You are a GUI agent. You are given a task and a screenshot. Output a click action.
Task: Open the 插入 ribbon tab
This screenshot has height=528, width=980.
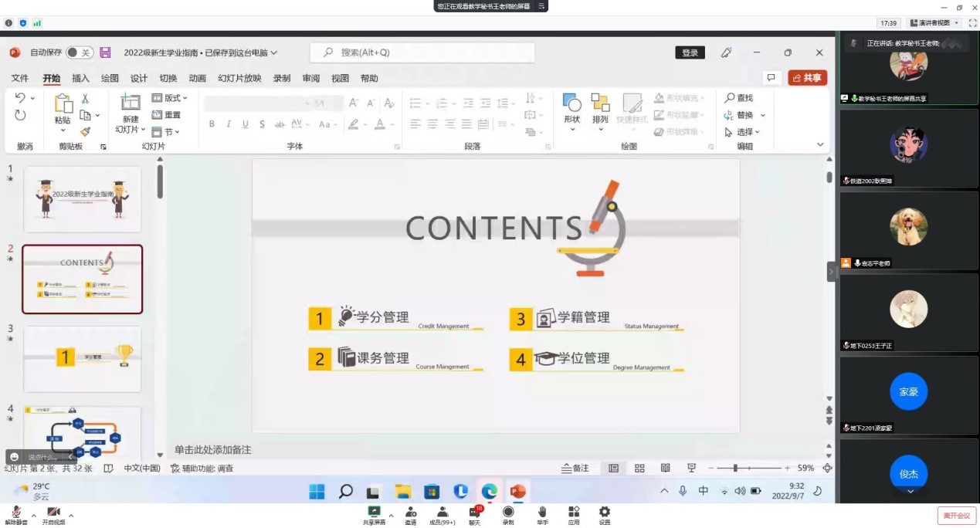point(80,78)
